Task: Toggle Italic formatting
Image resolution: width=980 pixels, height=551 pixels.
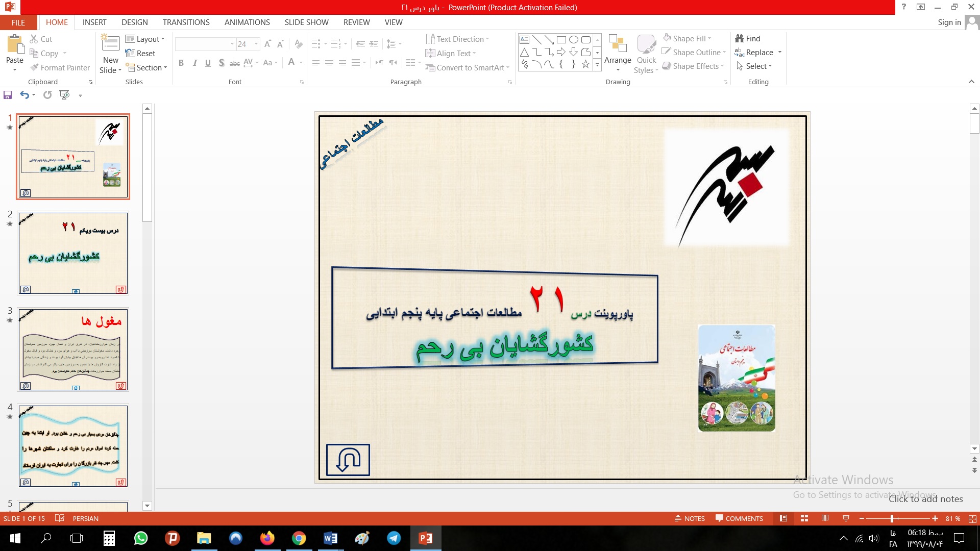Action: (x=194, y=63)
